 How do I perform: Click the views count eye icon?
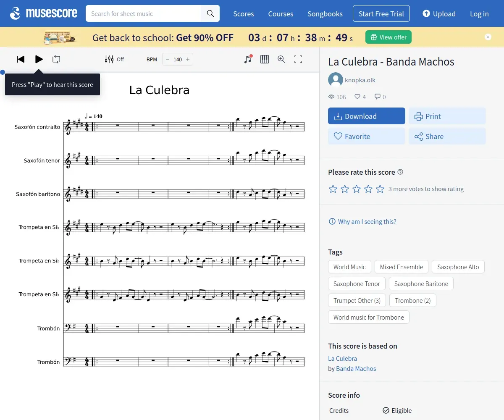point(331,97)
